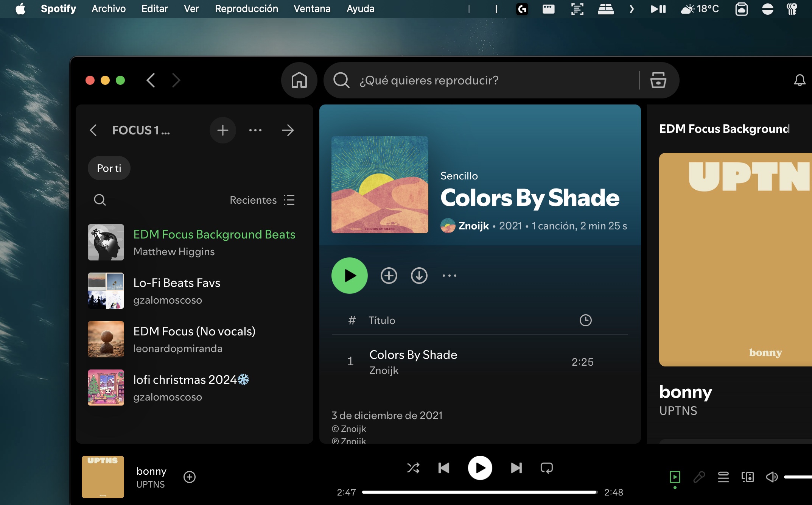Create new playlist with plus button
Screen dimensions: 812x505
click(223, 130)
